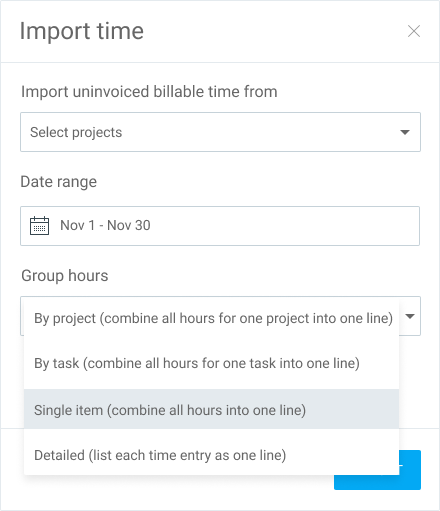The image size is (440, 511).
Task: Click the Import uninvoiced billable time from label
Action: (149, 92)
